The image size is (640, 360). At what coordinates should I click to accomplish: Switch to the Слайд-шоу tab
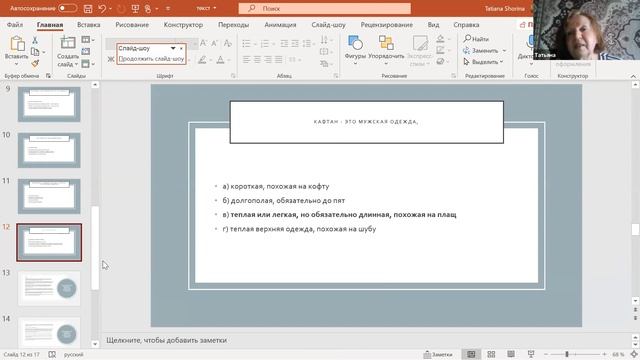click(329, 25)
